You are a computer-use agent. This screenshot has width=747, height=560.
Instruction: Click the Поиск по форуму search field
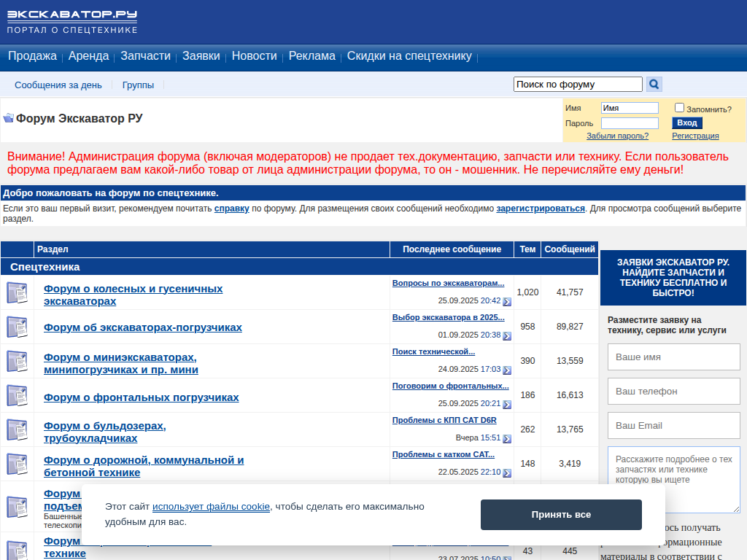tap(577, 85)
